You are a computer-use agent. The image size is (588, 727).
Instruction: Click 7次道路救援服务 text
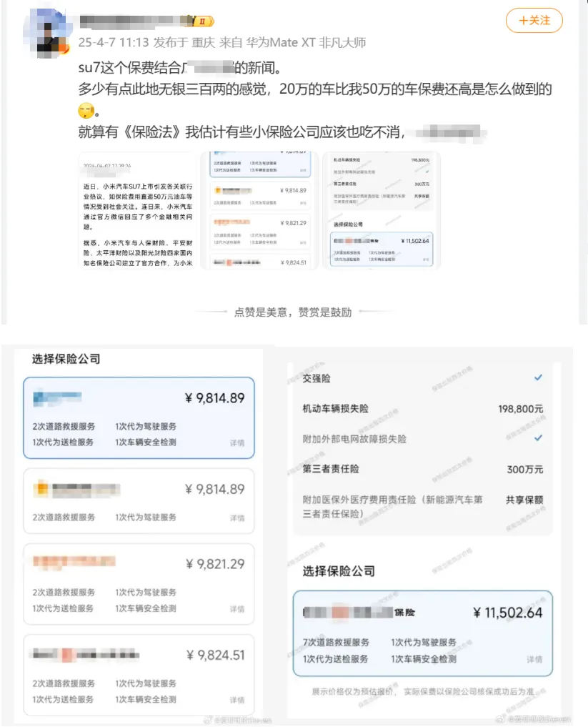[x=336, y=642]
